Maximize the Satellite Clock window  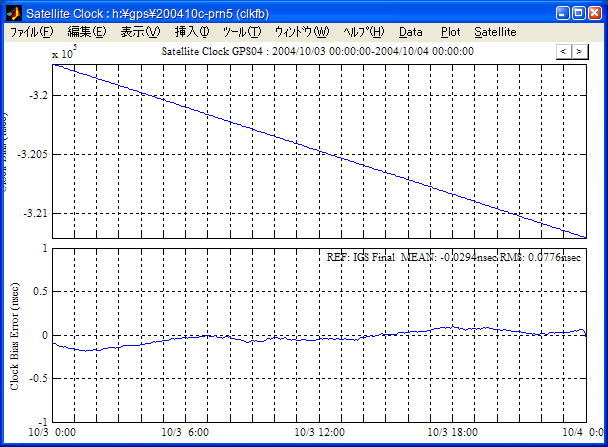tap(579, 12)
